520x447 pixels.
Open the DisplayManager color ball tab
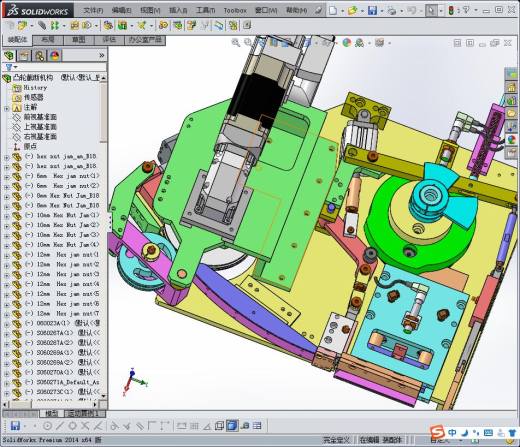click(55, 55)
